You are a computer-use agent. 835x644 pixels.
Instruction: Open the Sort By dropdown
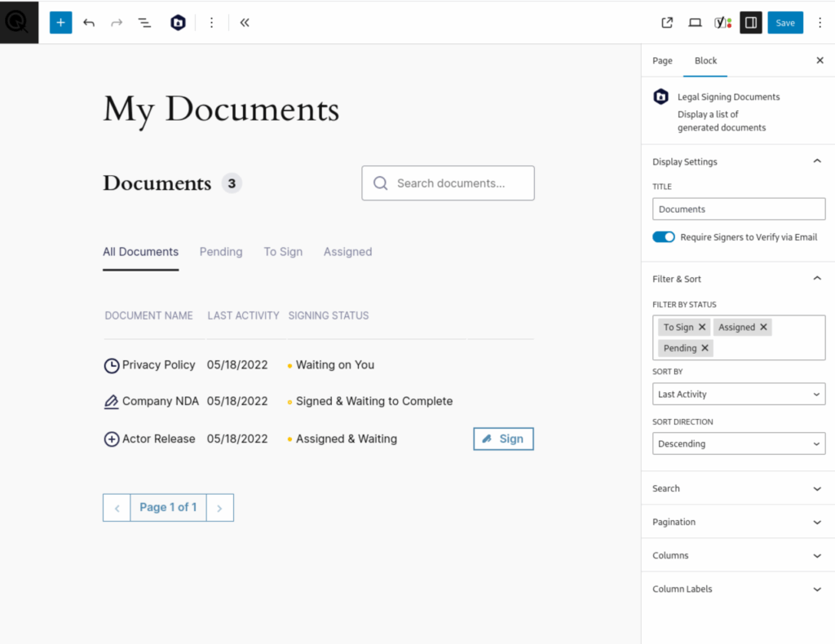tap(739, 395)
